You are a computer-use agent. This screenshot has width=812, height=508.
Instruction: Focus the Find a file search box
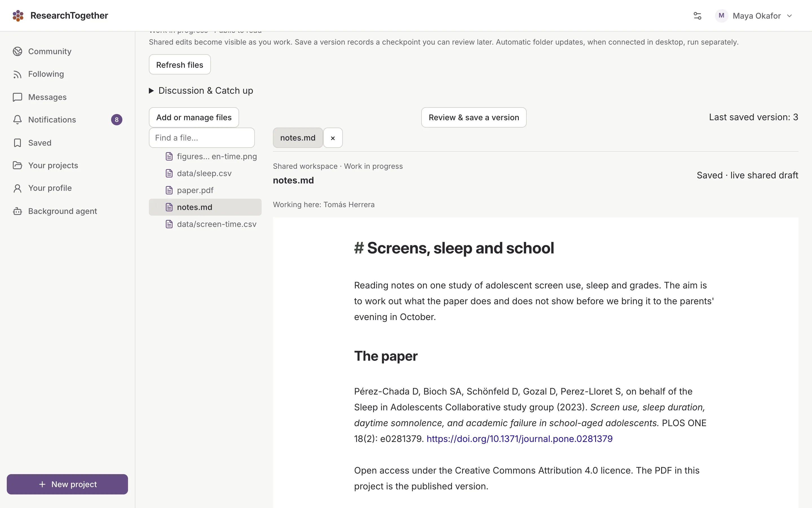click(202, 138)
